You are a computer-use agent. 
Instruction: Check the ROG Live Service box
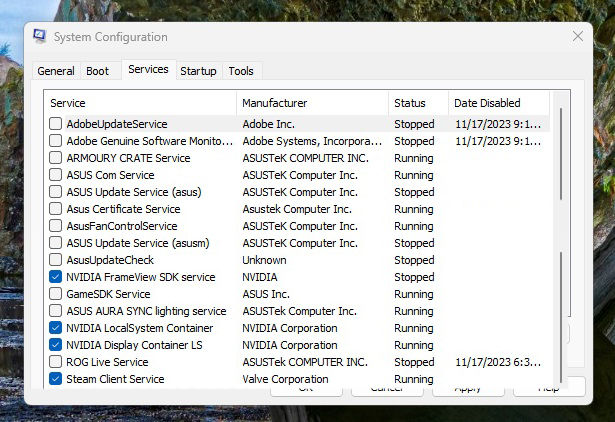(x=55, y=362)
